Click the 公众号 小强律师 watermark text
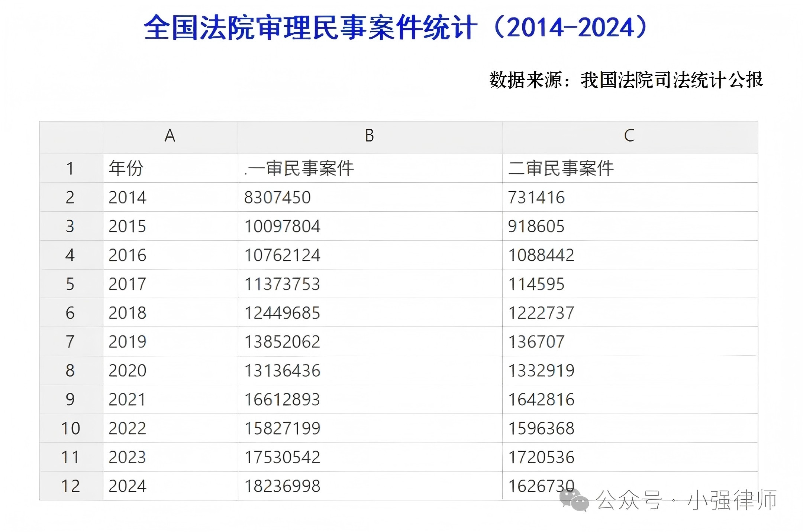The width and height of the screenshot is (803, 532). (x=686, y=500)
